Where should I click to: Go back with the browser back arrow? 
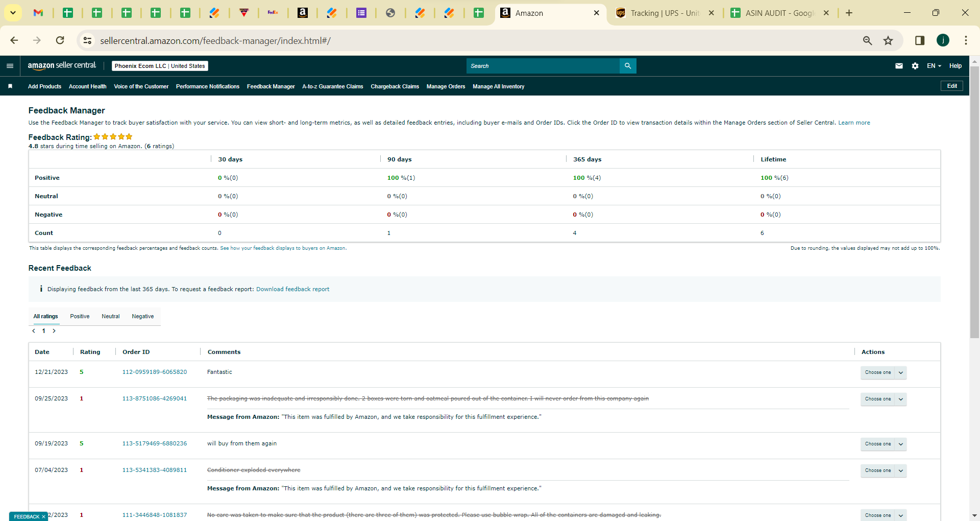tap(14, 40)
